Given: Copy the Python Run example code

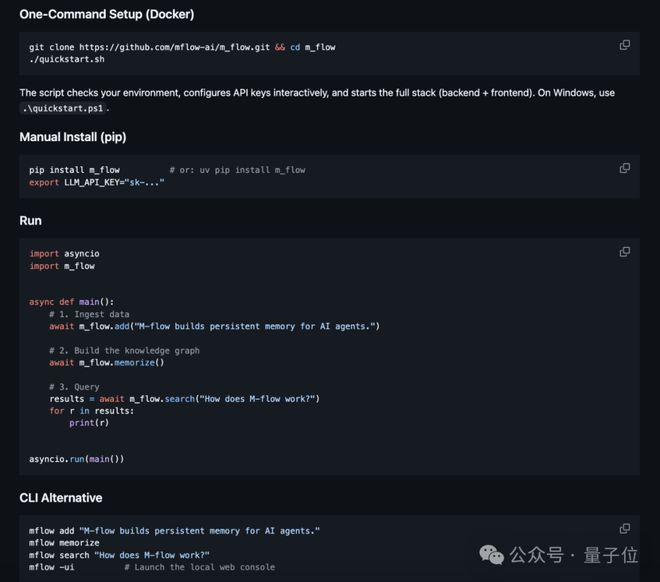Looking at the screenshot, I should coord(625,252).
